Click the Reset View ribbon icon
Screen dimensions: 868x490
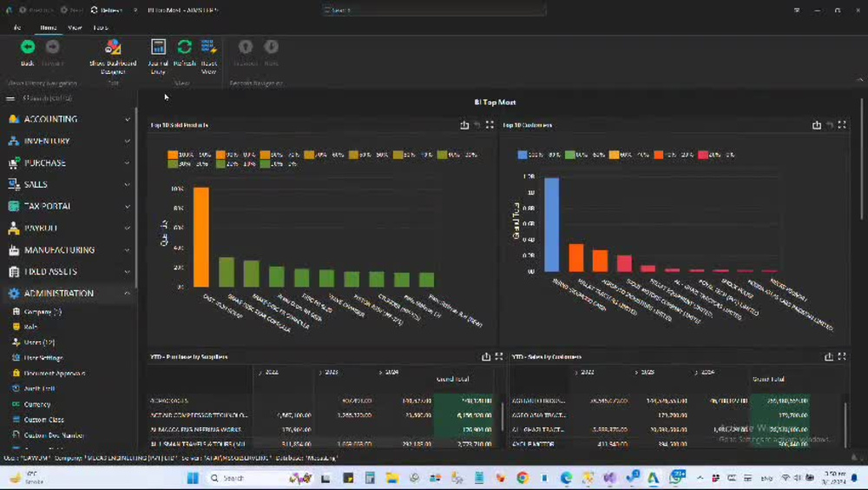(x=208, y=47)
